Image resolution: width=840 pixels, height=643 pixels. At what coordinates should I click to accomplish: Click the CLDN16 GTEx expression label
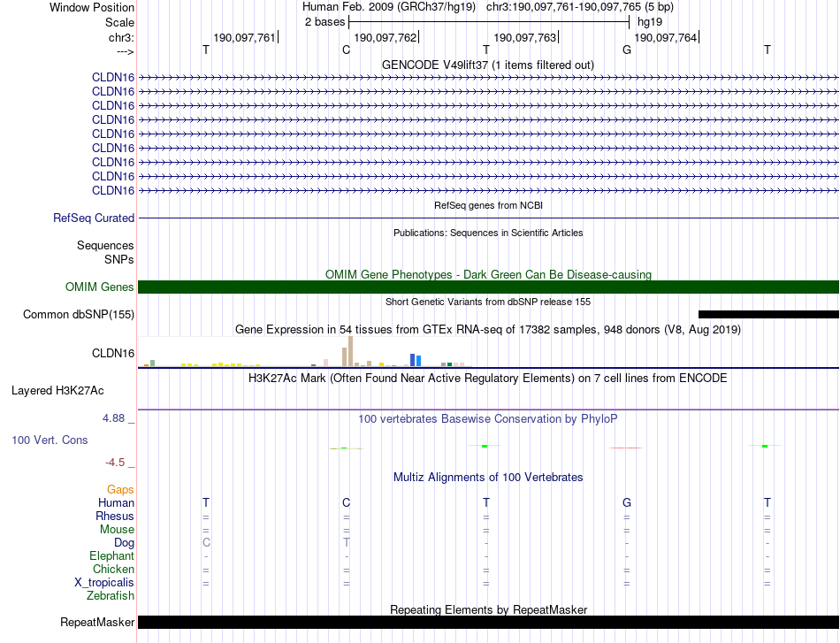[x=113, y=353]
